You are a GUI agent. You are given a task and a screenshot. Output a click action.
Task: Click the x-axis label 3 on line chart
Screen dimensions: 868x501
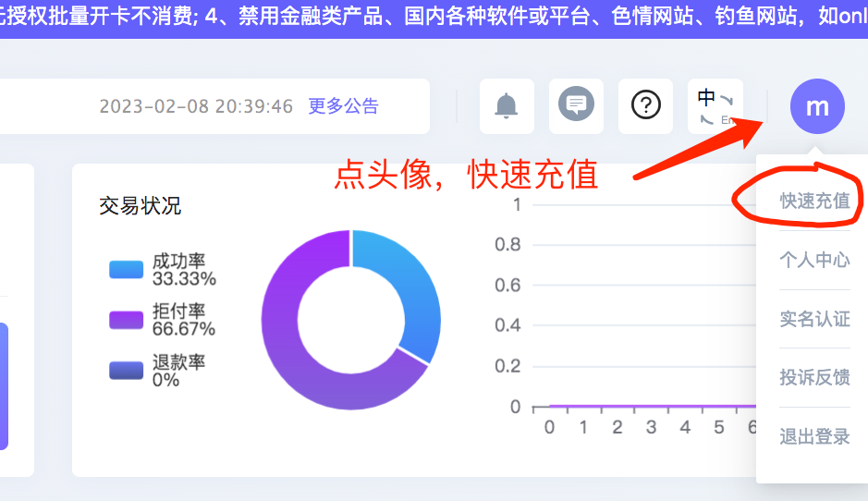point(651,427)
